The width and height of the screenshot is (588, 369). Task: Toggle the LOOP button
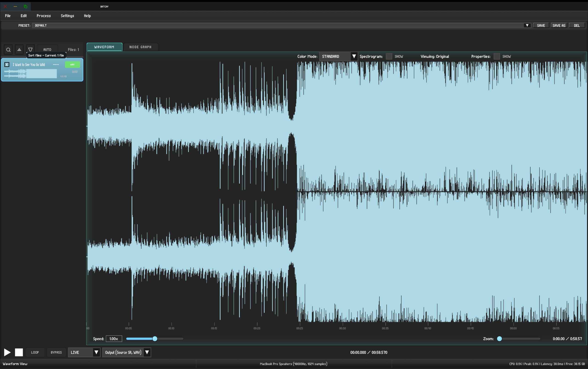coord(35,352)
